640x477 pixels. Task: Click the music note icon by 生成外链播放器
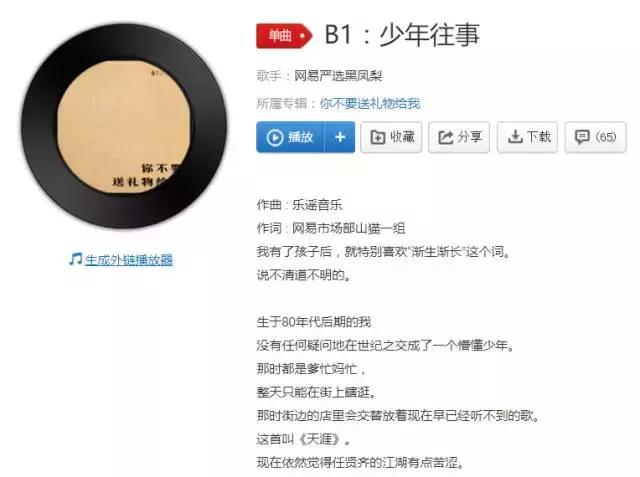tap(76, 259)
